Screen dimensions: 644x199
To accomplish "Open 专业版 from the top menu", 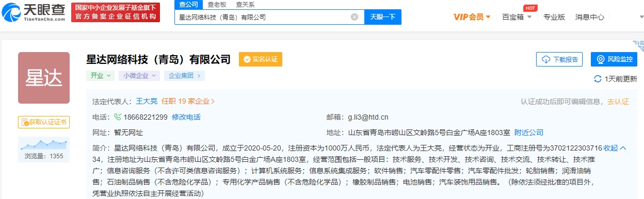I will (x=555, y=17).
